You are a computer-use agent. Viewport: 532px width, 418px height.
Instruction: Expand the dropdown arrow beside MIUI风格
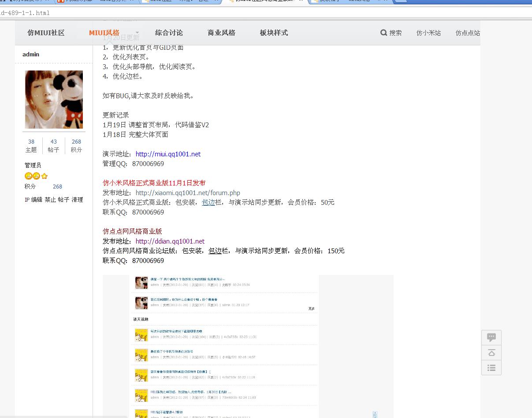[x=137, y=33]
